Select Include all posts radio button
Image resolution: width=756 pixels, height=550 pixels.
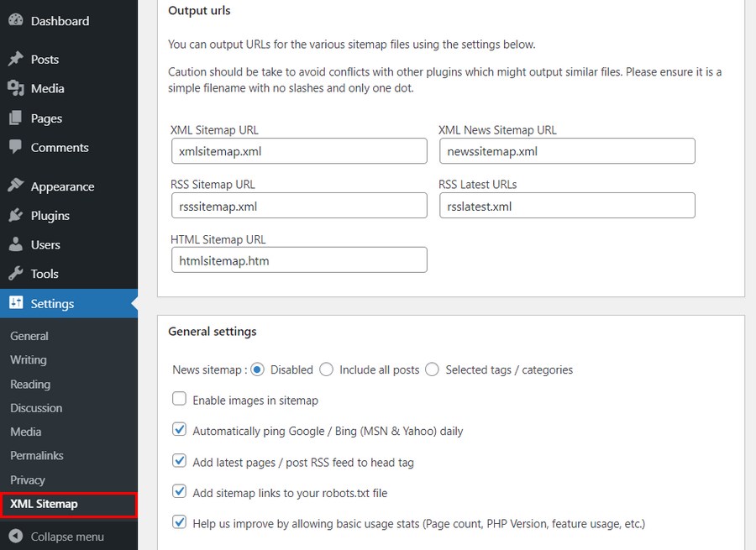327,369
